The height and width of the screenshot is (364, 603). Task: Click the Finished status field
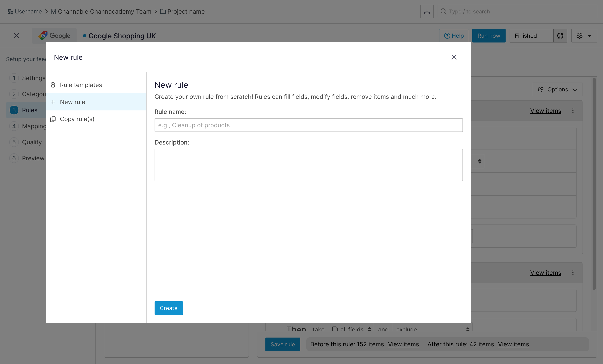point(531,36)
